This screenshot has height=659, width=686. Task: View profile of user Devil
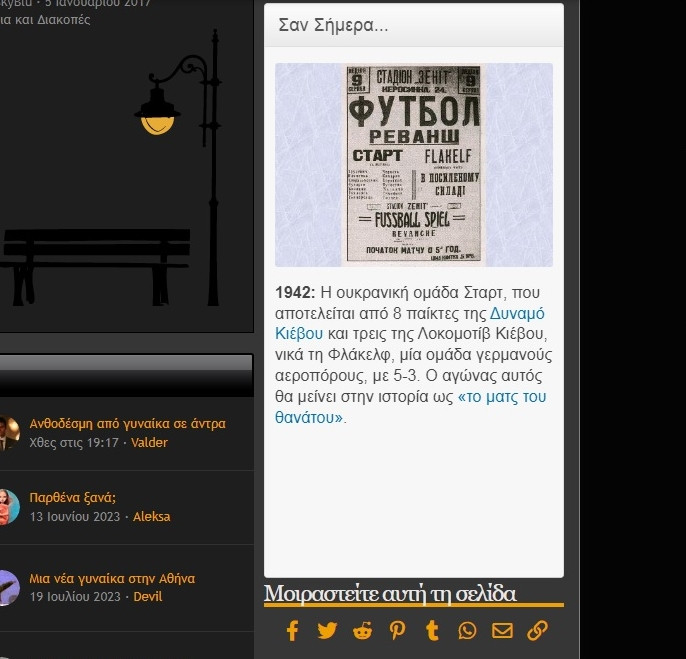tap(147, 596)
